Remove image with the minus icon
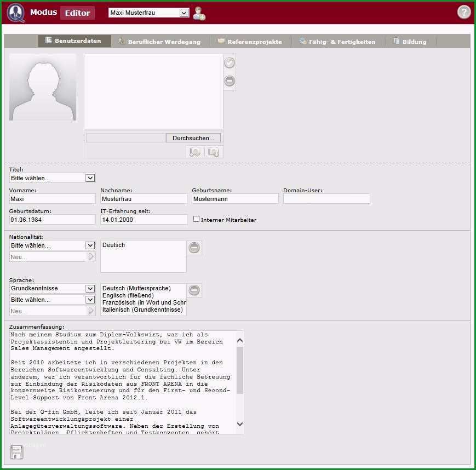The image size is (476, 470). [230, 81]
